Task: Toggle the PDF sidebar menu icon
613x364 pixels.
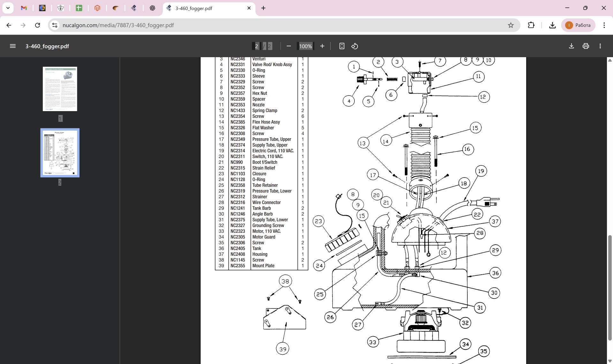Action: point(13,46)
